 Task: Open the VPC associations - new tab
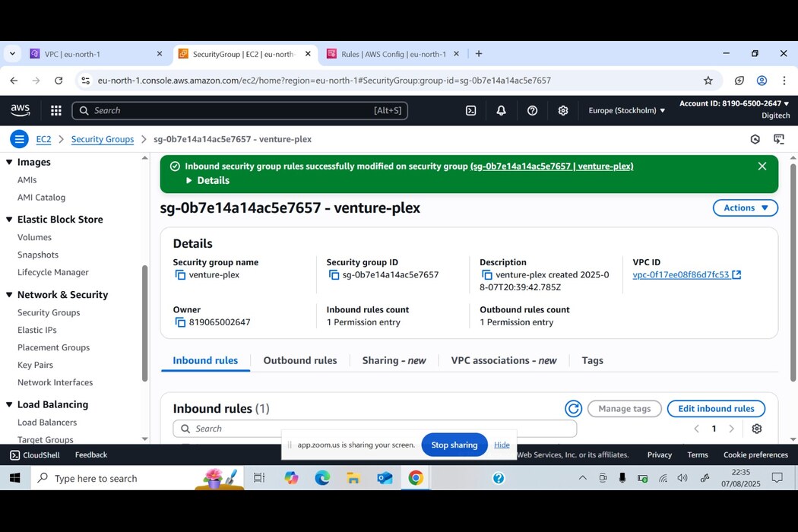click(x=504, y=360)
